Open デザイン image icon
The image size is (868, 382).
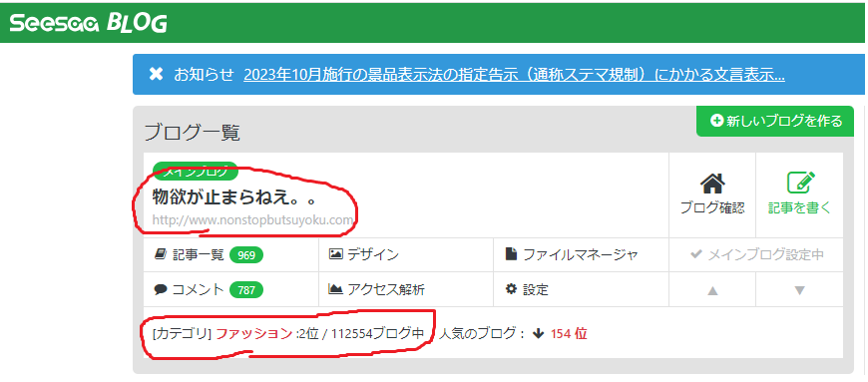click(x=336, y=254)
